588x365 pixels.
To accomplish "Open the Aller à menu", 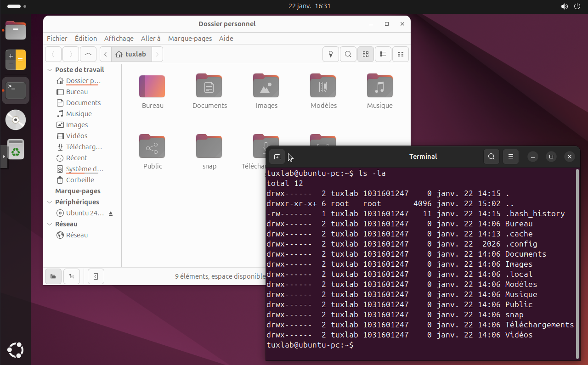I will (x=151, y=39).
